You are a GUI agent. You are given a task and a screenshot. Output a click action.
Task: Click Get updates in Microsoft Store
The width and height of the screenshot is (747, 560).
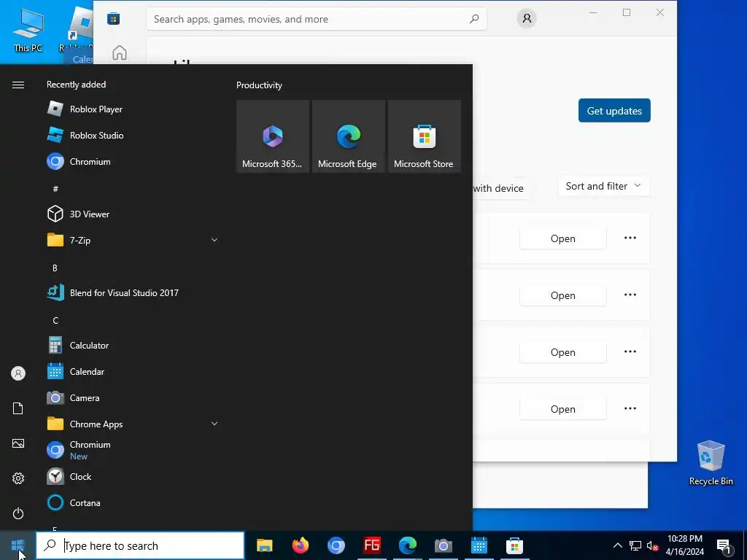pos(614,111)
